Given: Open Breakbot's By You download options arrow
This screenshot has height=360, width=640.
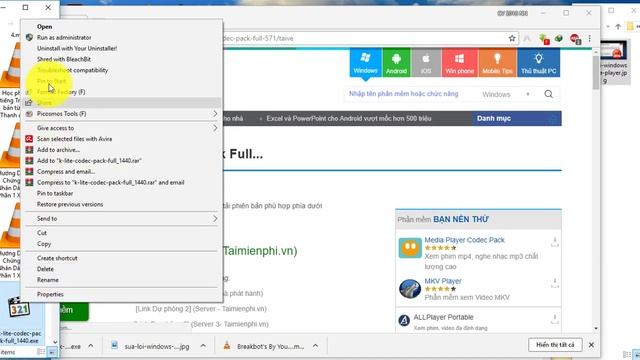Looking at the screenshot, I should tap(316, 346).
